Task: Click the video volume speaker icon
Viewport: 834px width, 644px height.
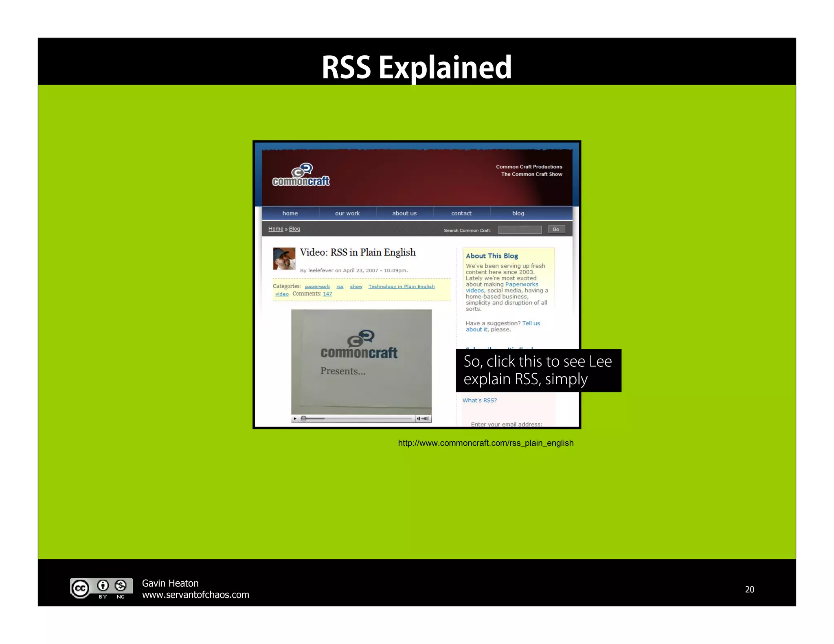Action: (x=419, y=418)
